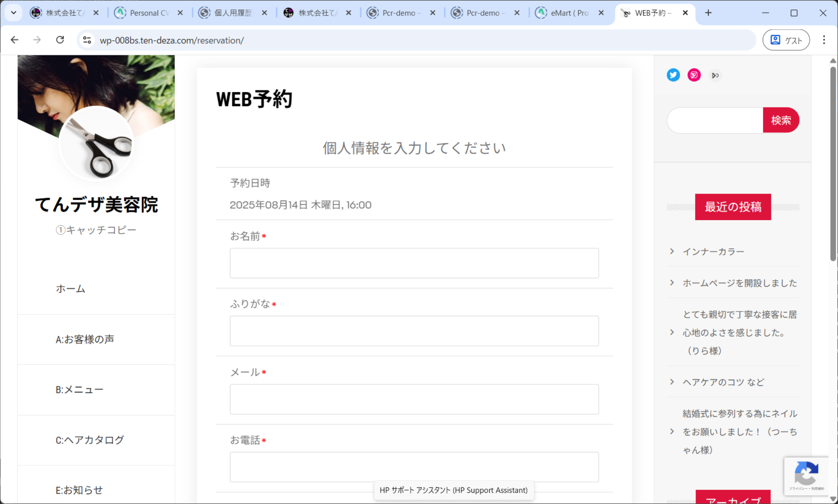Viewport: 838px width, 504px height.
Task: Click the gray feed icon beside Instagram
Action: [x=715, y=75]
